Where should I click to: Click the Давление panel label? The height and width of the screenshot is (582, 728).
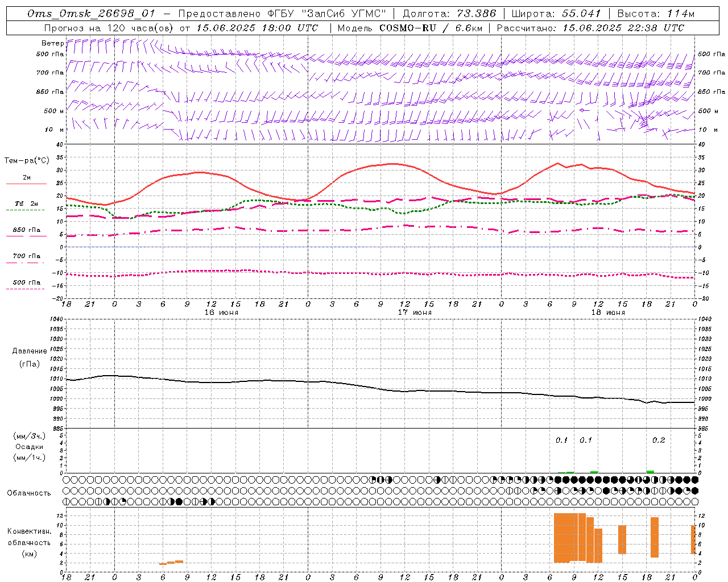pyautogui.click(x=30, y=351)
